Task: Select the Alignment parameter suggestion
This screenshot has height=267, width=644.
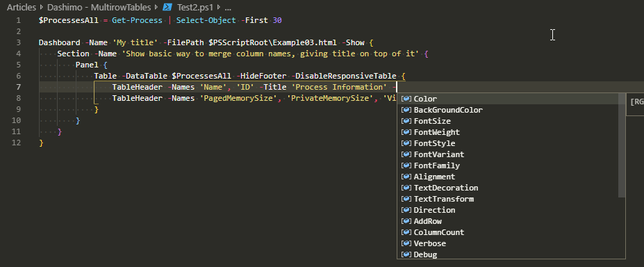Action: pos(511,176)
